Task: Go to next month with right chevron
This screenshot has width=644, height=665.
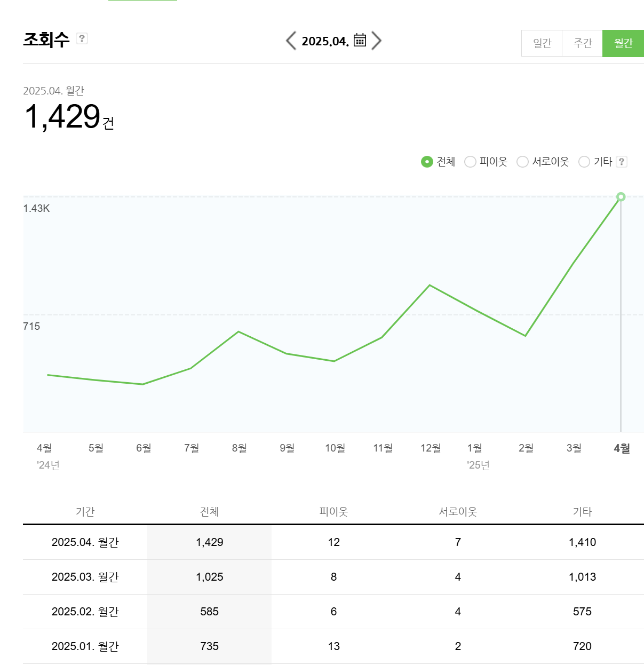Action: (377, 40)
